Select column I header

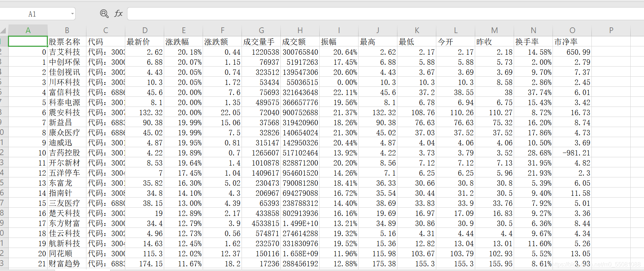339,31
